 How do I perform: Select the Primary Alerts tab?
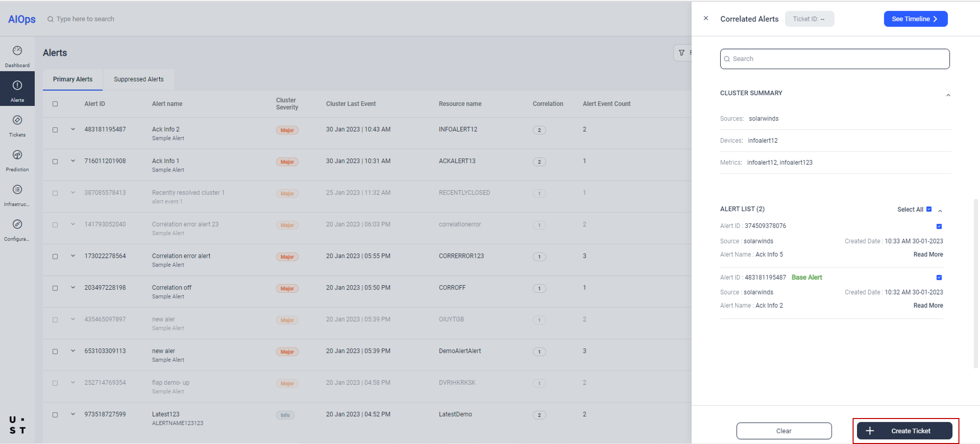(x=73, y=79)
